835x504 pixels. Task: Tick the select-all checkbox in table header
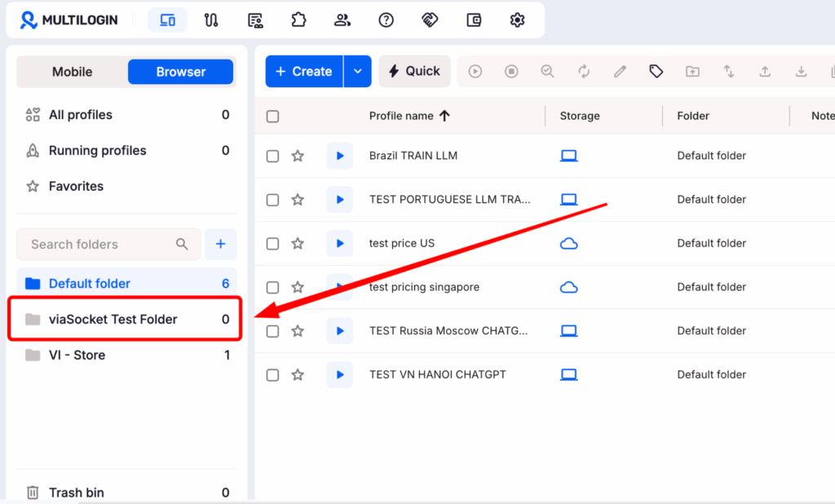[272, 116]
